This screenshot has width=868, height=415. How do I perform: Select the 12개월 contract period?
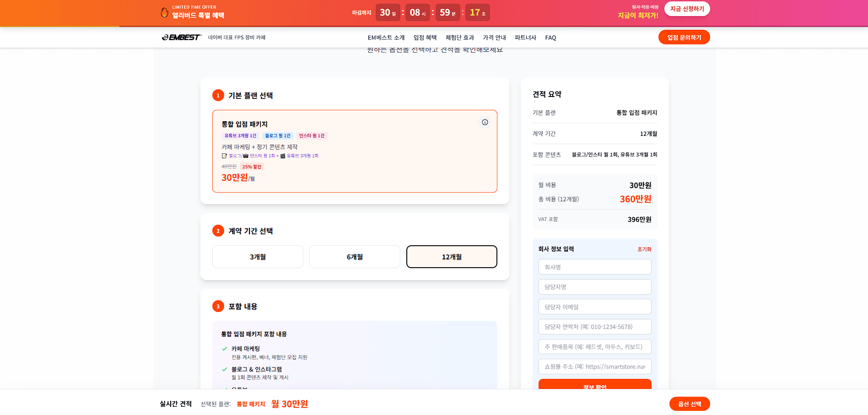451,257
